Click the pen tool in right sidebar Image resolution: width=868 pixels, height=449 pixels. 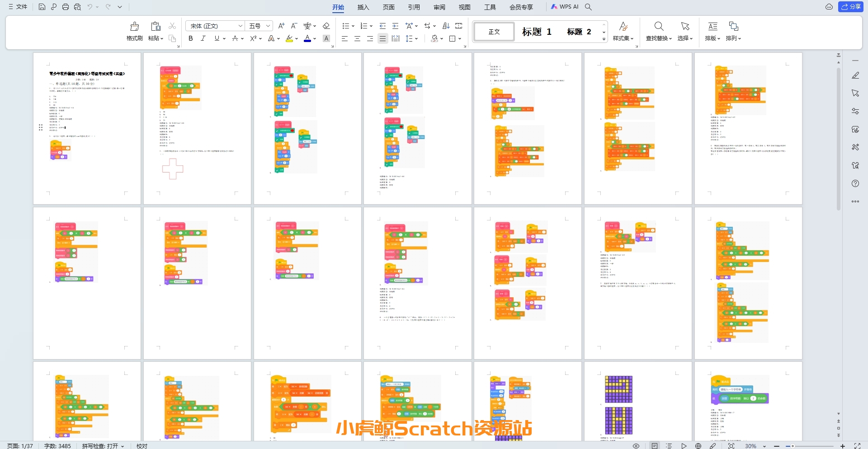click(x=855, y=75)
